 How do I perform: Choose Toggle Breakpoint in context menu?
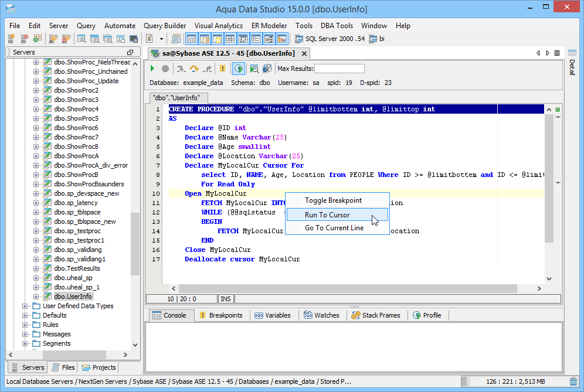click(337, 200)
